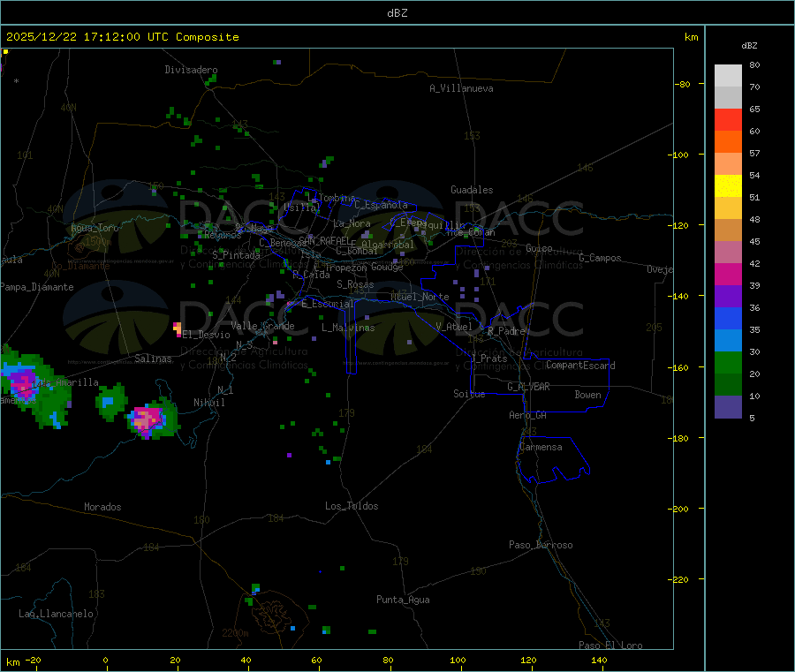Click the El_Desvio label
This screenshot has height=672, width=795.
207,335
